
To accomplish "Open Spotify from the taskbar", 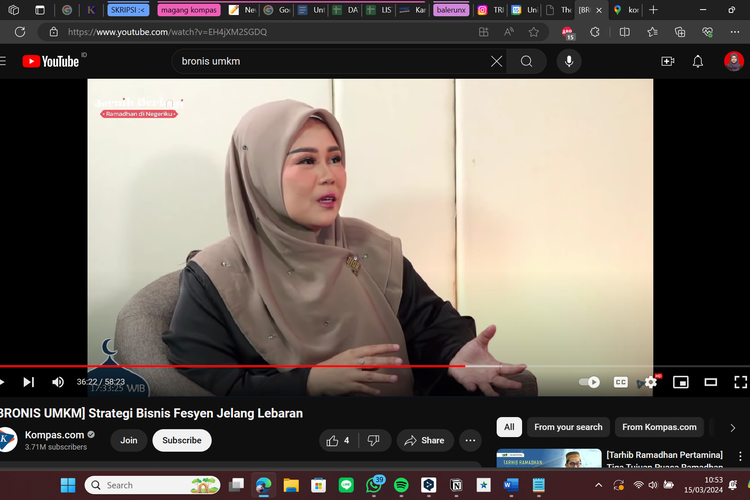I will click(x=401, y=485).
